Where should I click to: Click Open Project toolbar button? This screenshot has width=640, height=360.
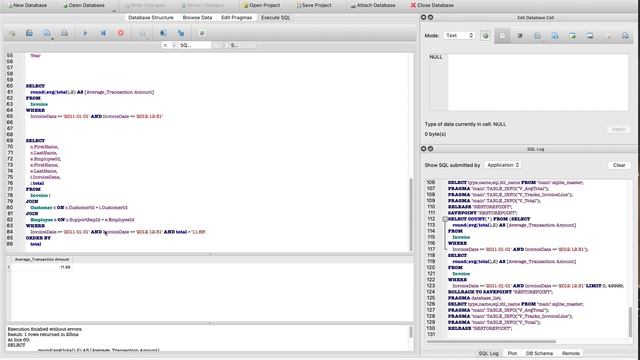(261, 5)
